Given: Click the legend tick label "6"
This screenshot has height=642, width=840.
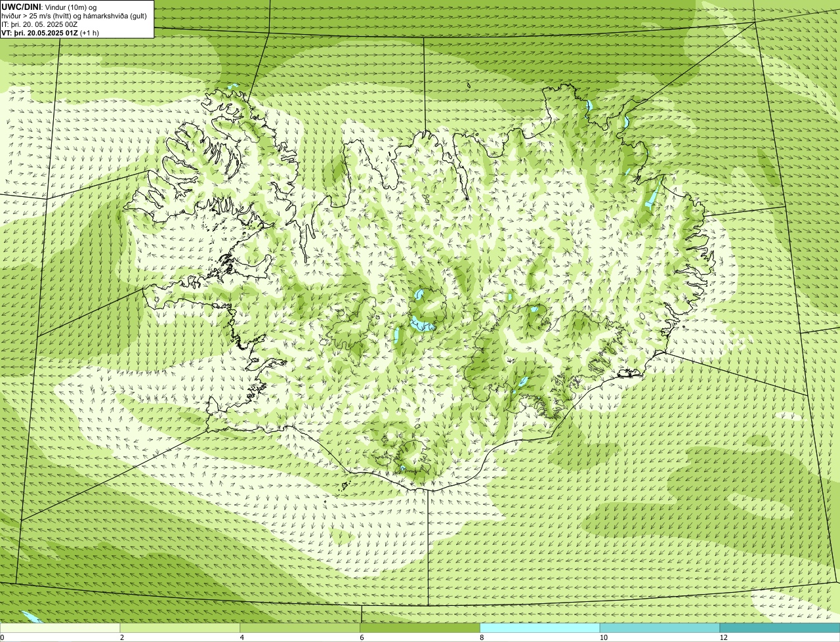Looking at the screenshot, I should point(362,637).
